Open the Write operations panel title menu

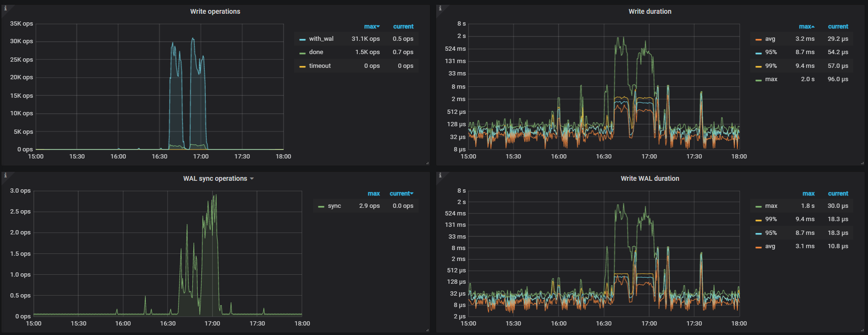click(215, 11)
